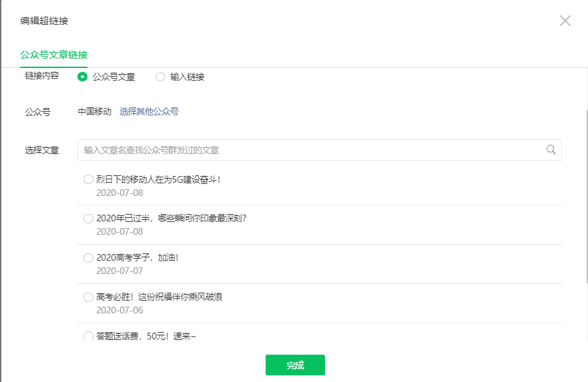Click the 链接内容 label
The width and height of the screenshot is (588, 382).
(x=42, y=75)
